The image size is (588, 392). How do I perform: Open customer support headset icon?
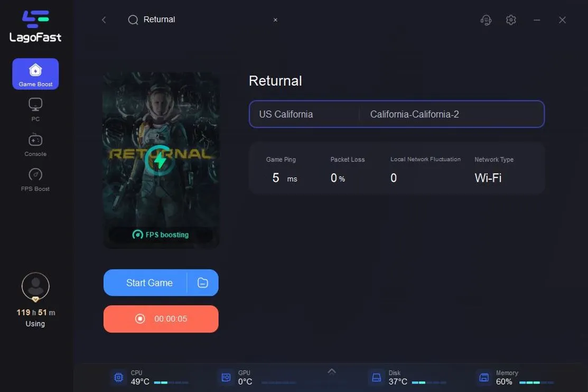[486, 20]
